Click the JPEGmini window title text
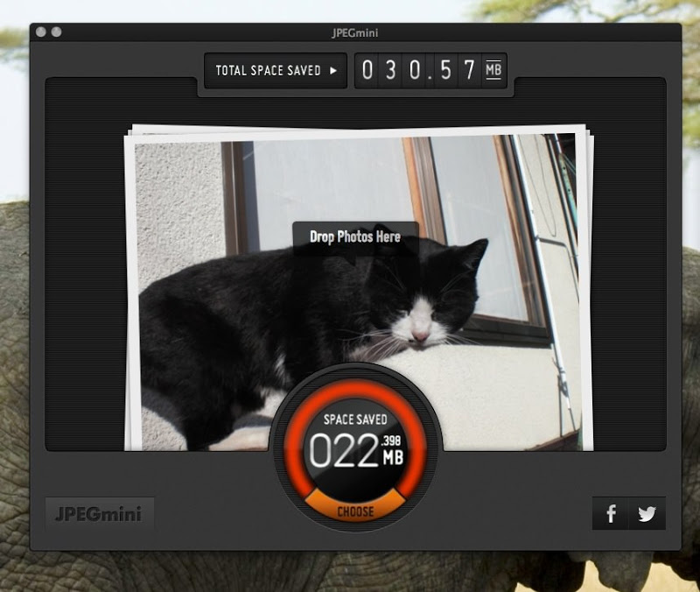Image resolution: width=700 pixels, height=592 pixels. coord(355,32)
